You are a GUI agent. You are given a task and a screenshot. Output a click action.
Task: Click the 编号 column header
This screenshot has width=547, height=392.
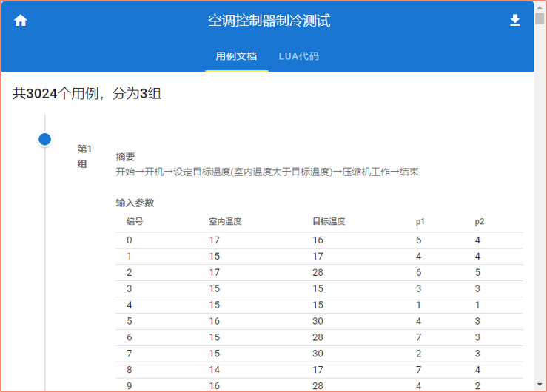click(x=135, y=222)
